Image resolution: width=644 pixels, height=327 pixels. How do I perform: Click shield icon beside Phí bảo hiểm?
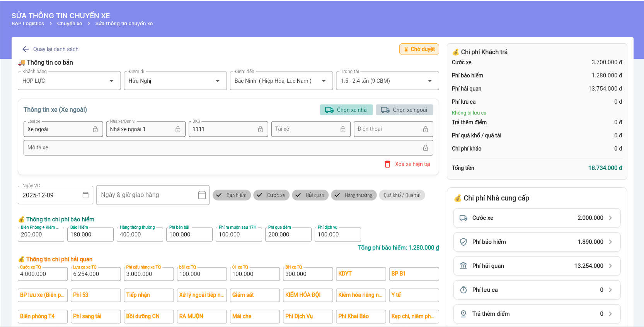click(463, 242)
